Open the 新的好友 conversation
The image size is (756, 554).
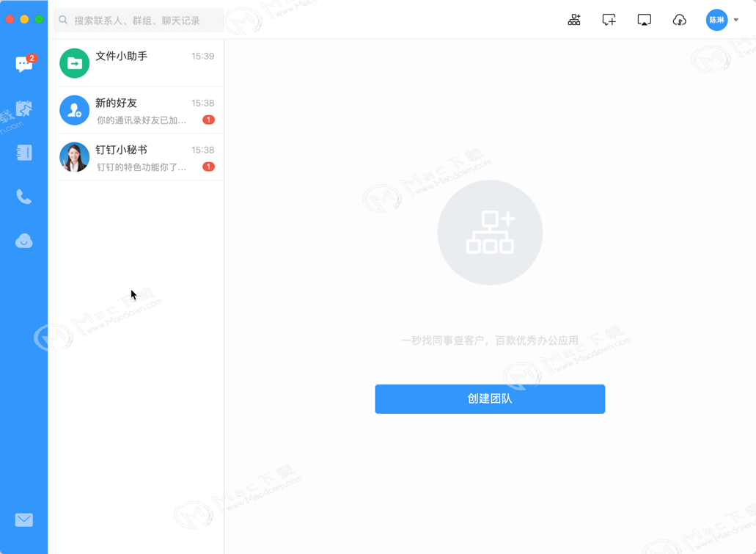tap(137, 110)
